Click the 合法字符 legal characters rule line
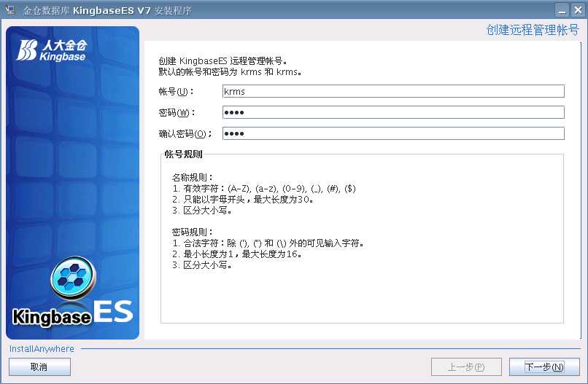Screen dimensions: 588x384 [268, 243]
